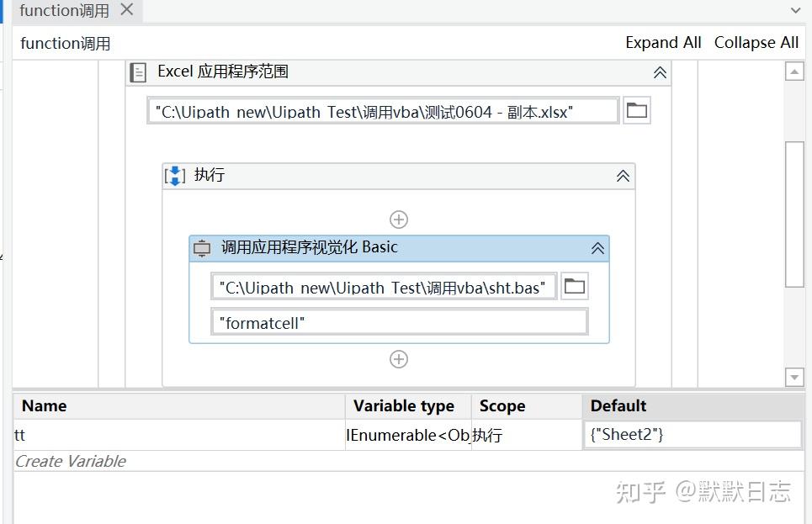
Task: Collapse the 执行 sequence activity
Action: click(623, 175)
